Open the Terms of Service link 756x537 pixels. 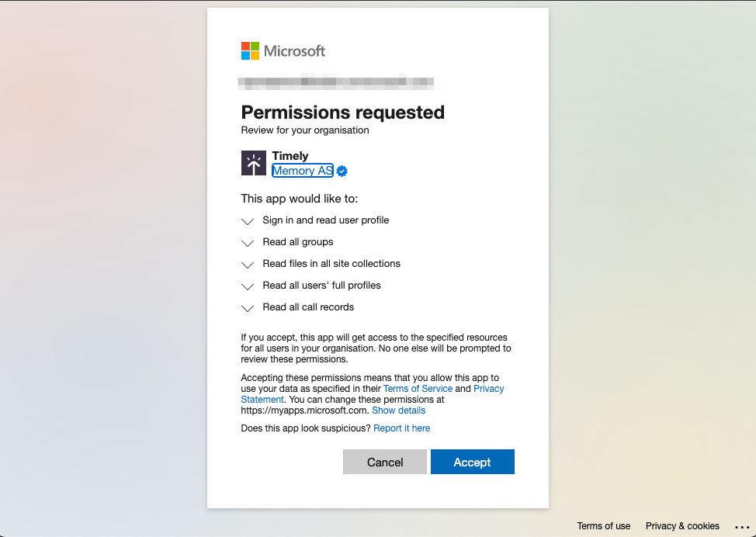click(x=418, y=389)
